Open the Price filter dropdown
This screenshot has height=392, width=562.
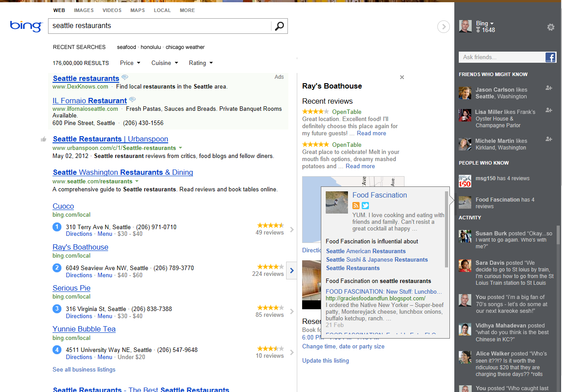pyautogui.click(x=130, y=63)
